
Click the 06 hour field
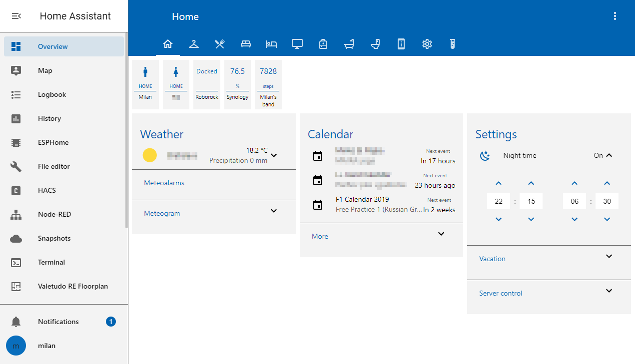click(x=575, y=201)
